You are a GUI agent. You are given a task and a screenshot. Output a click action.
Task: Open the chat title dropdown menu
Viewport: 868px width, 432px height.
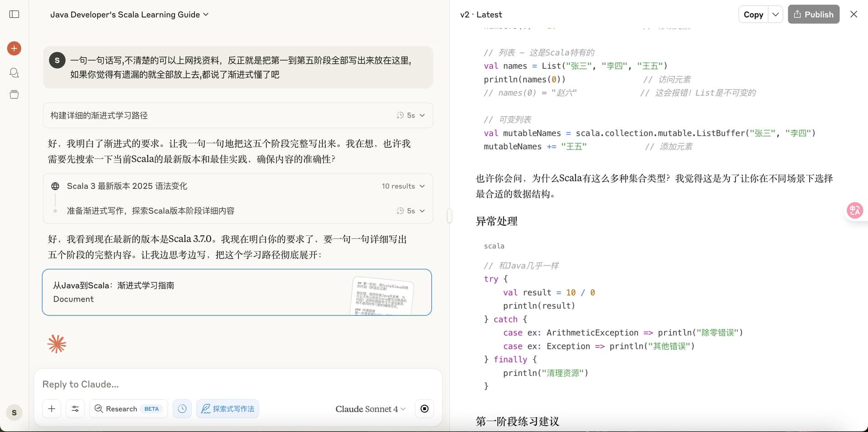(129, 14)
